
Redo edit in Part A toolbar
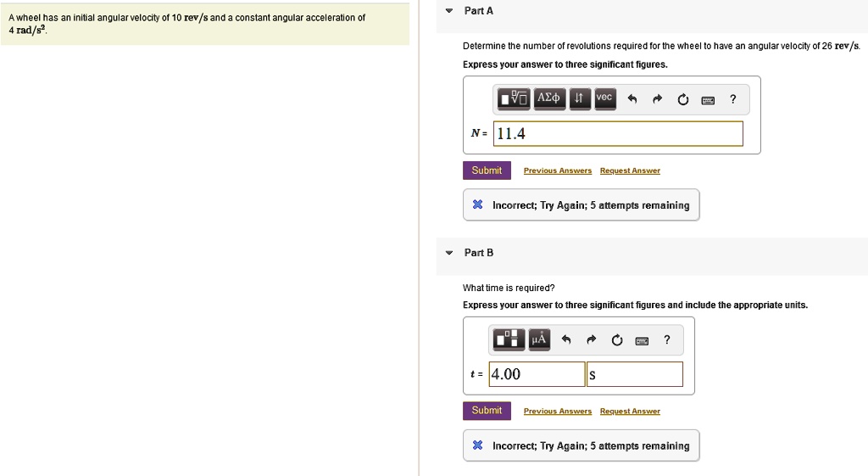coord(657,100)
